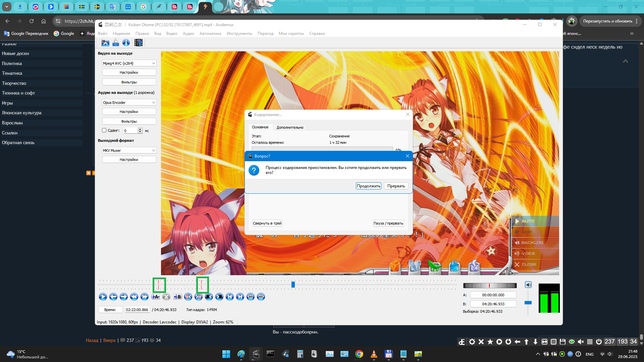
Task: Click the Продолжить button
Action: (x=368, y=186)
